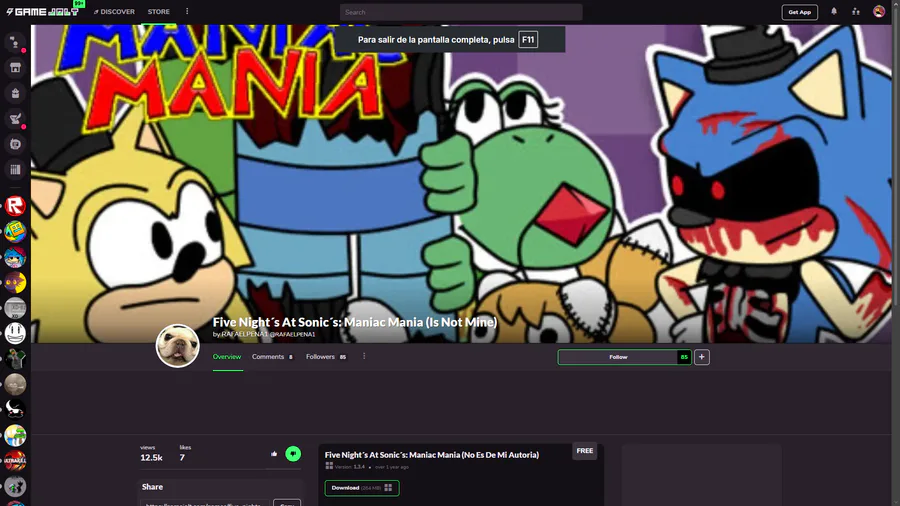Open the Roblox community in sidebar
This screenshot has height=506, width=900.
[x=15, y=206]
